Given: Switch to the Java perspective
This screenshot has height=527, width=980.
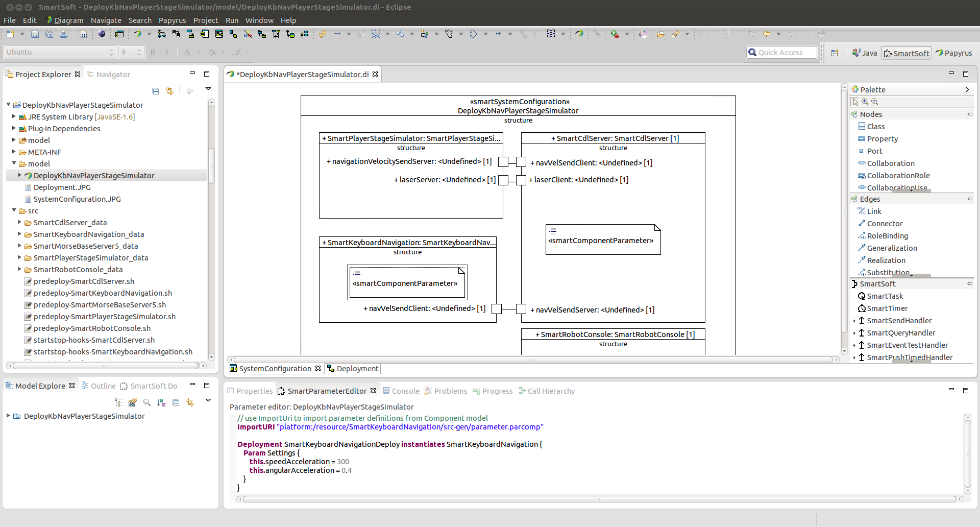Looking at the screenshot, I should tap(865, 53).
